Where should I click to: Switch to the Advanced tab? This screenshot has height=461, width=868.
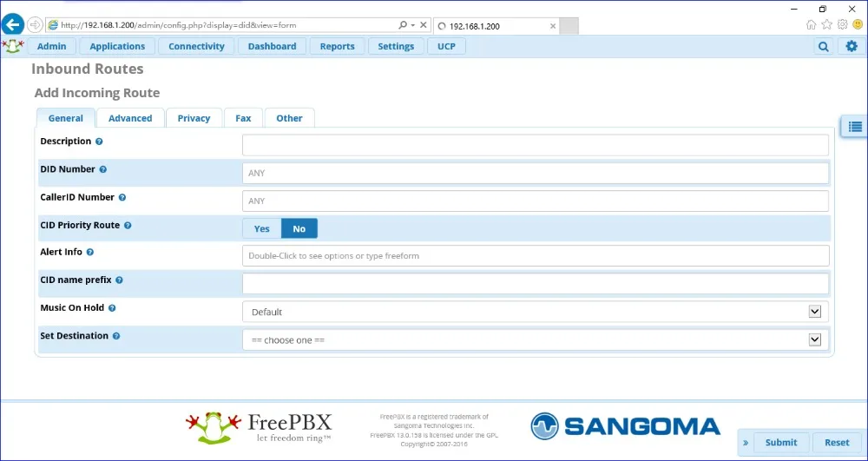[x=130, y=118]
